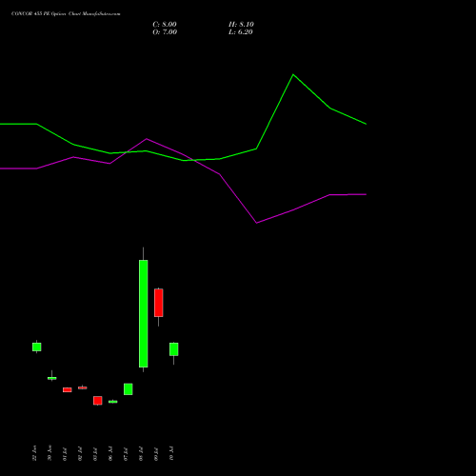Select the low value 'L: 6.20'
The height and width of the screenshot is (476, 476).
(241, 32)
